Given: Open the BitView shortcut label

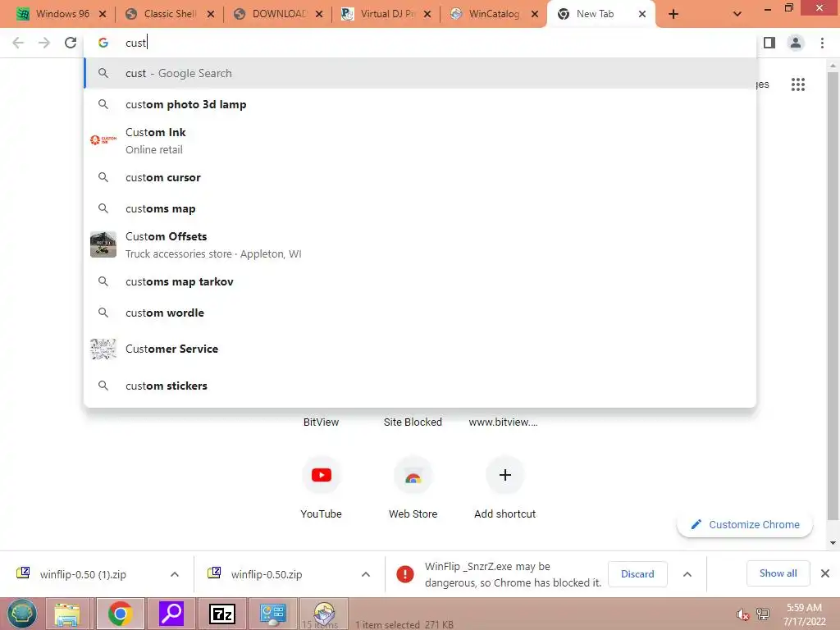Looking at the screenshot, I should (x=321, y=422).
